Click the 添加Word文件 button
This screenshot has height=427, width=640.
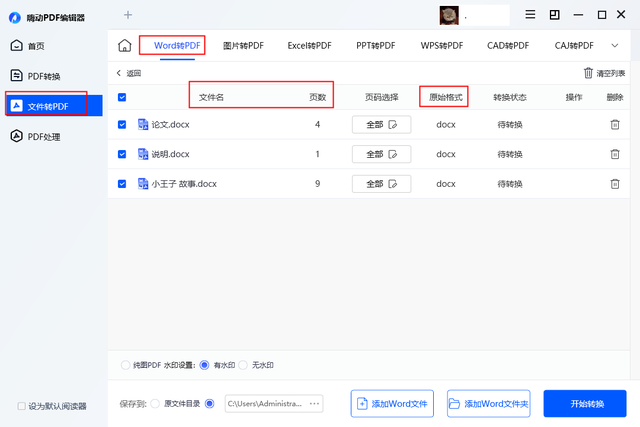[x=392, y=404]
